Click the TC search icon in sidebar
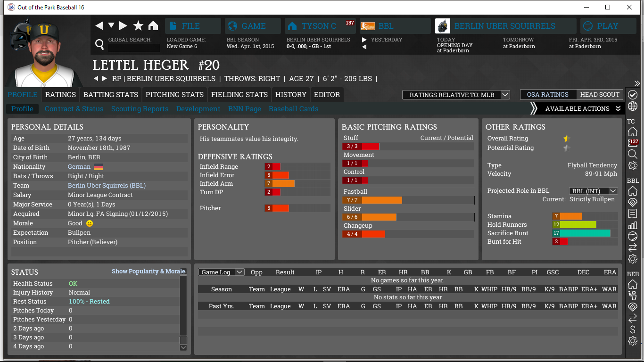Screen dimensions: 644x362 coord(633,154)
